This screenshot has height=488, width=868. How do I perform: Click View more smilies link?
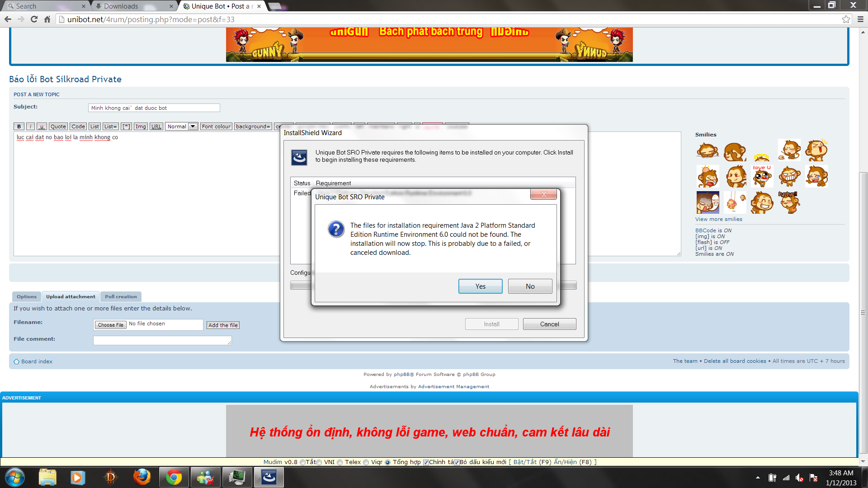(x=718, y=219)
